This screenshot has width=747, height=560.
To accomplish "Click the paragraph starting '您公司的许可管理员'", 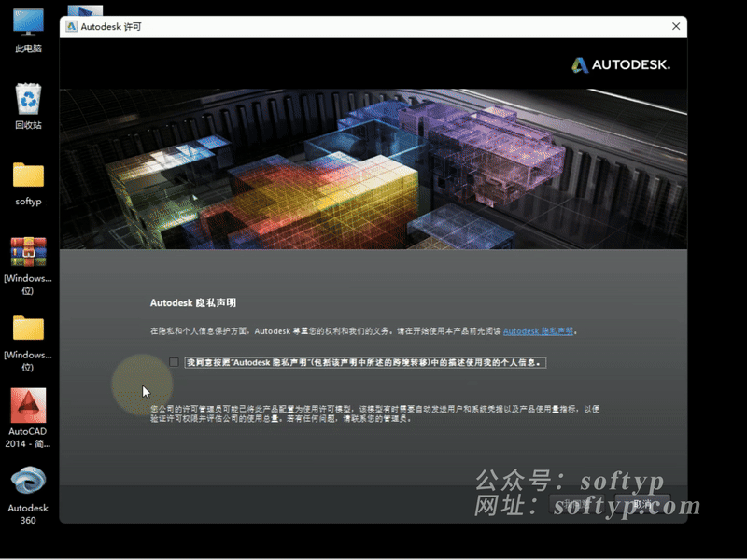I will pos(375,413).
